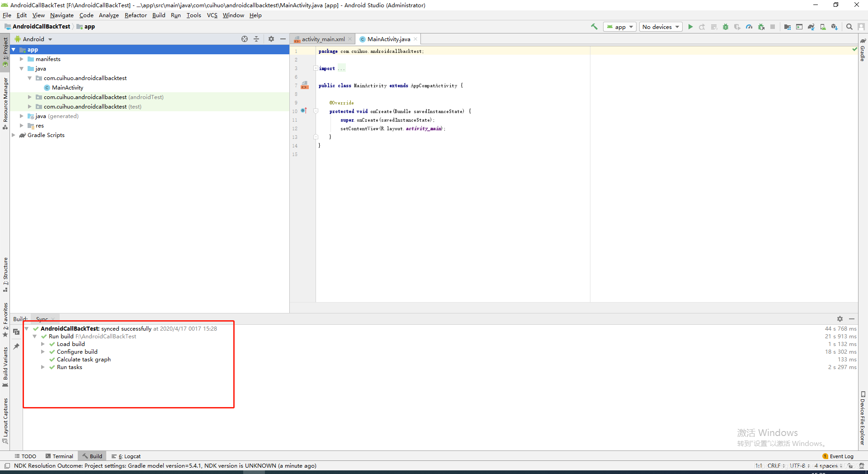Open the Tools menu
Image resolution: width=868 pixels, height=474 pixels.
tap(193, 15)
